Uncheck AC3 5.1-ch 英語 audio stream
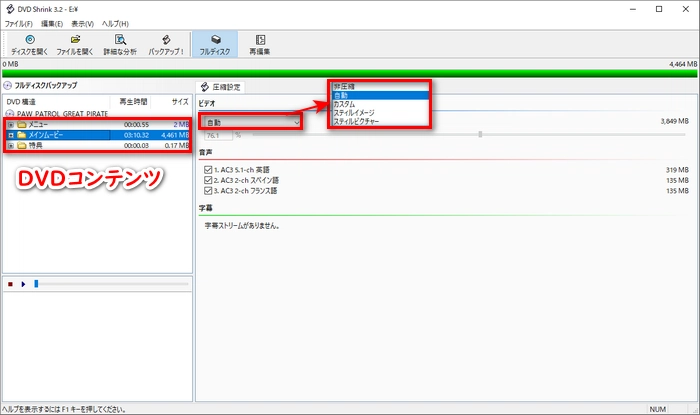The image size is (700, 415). 208,170
